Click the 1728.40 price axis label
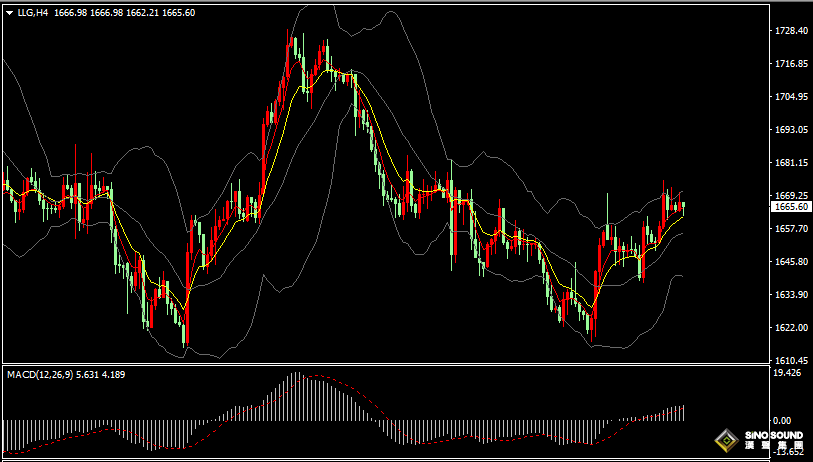 pyautogui.click(x=791, y=31)
